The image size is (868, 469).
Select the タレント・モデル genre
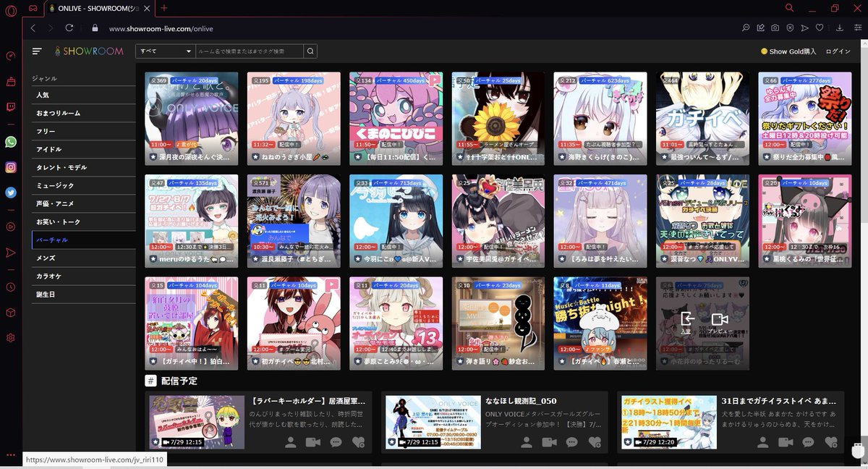[84, 167]
